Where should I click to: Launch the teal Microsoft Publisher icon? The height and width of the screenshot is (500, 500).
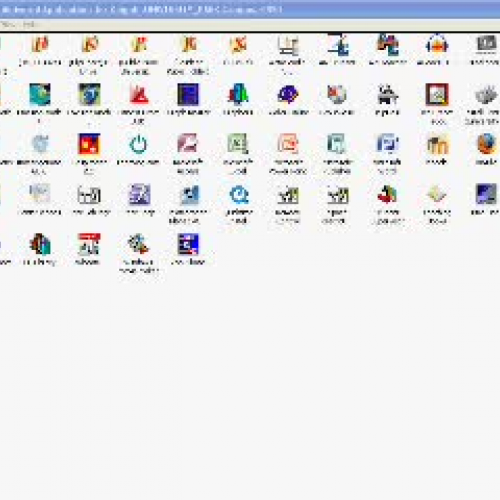coord(337,144)
